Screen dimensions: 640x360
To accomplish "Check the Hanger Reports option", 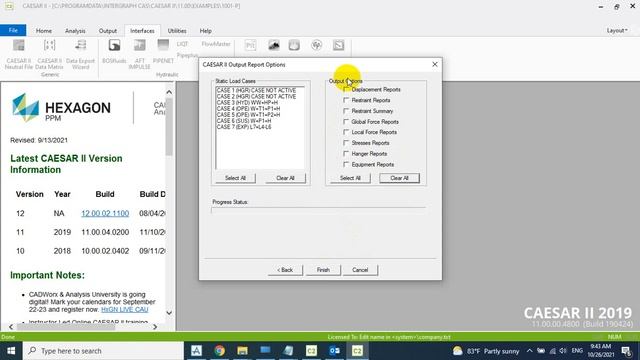I will (x=346, y=154).
